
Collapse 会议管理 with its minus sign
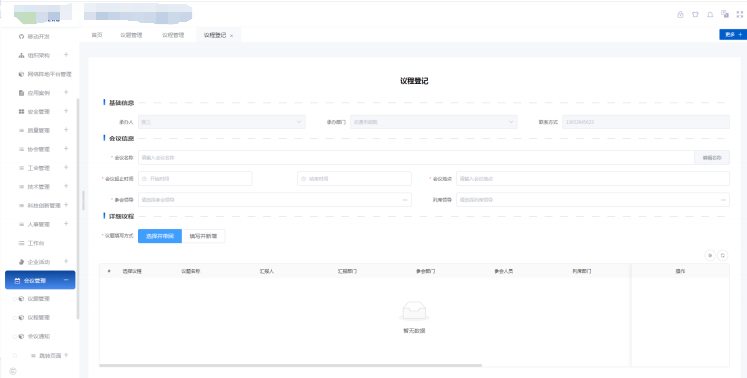click(x=66, y=280)
